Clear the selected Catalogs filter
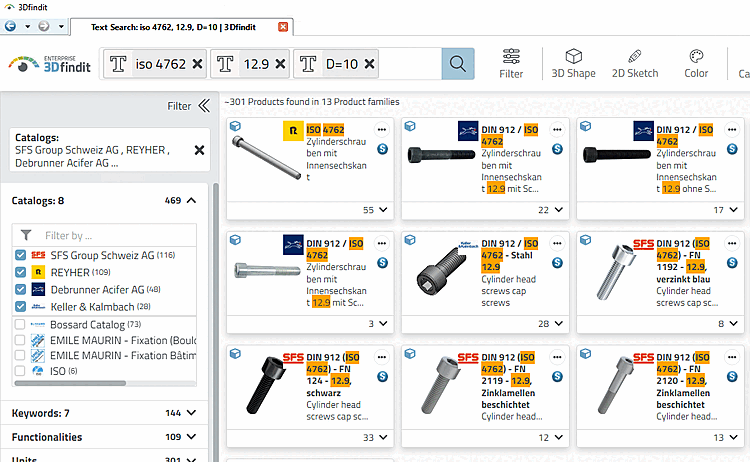750x462 pixels. (199, 150)
